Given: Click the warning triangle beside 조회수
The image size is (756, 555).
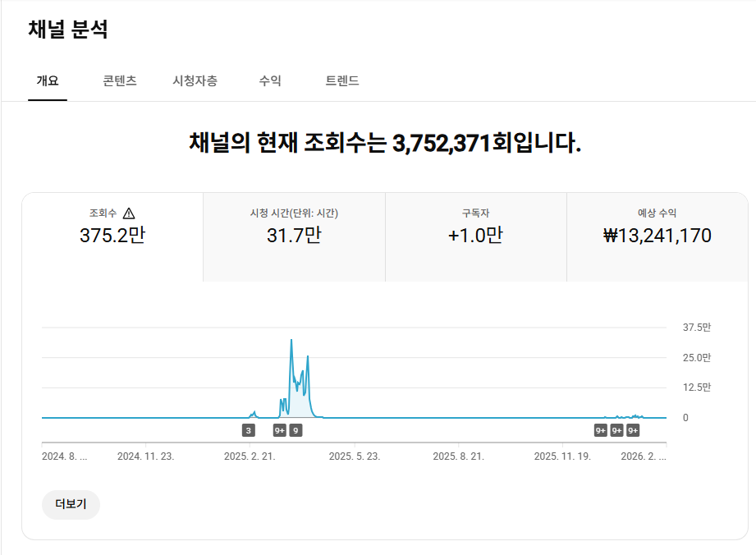Looking at the screenshot, I should (x=129, y=213).
